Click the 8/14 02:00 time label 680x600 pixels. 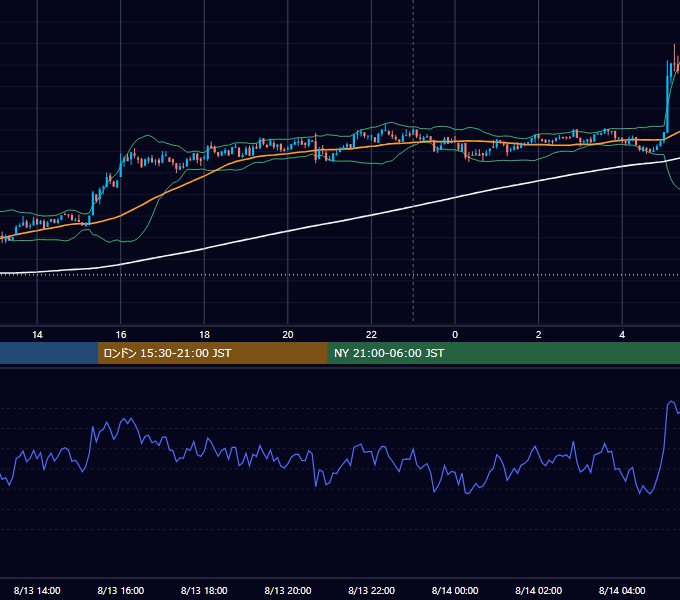[x=538, y=590]
